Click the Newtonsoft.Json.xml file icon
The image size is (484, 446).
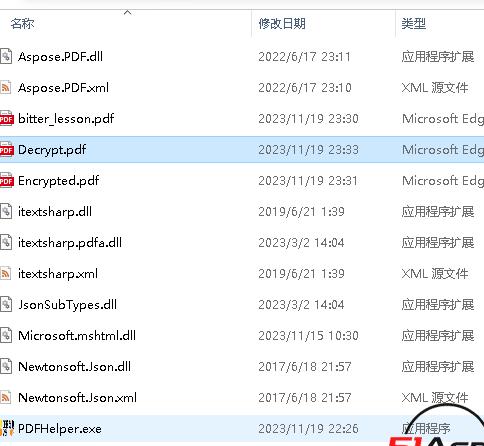click(6, 397)
